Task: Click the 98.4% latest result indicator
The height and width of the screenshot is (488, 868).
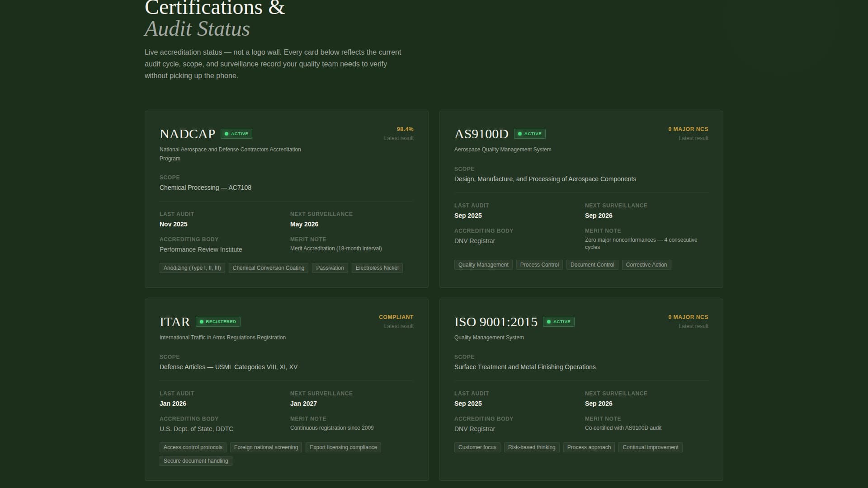Action: (x=405, y=129)
